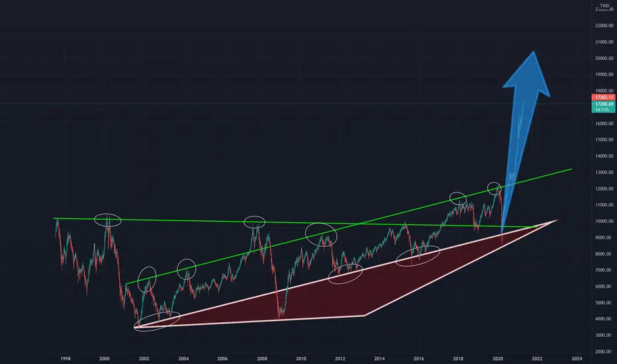The height and width of the screenshot is (364, 617).
Task: Click the 2008 label on time axis
Action: (x=262, y=359)
